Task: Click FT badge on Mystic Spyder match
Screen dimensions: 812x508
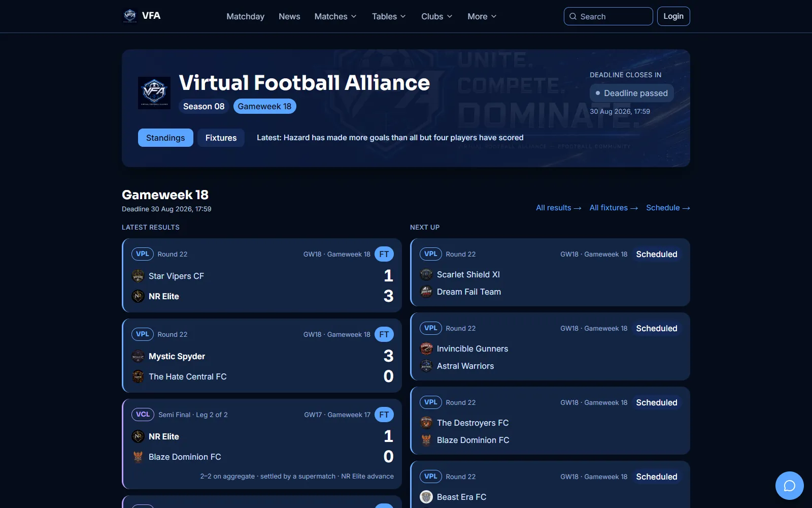Action: 384,334
